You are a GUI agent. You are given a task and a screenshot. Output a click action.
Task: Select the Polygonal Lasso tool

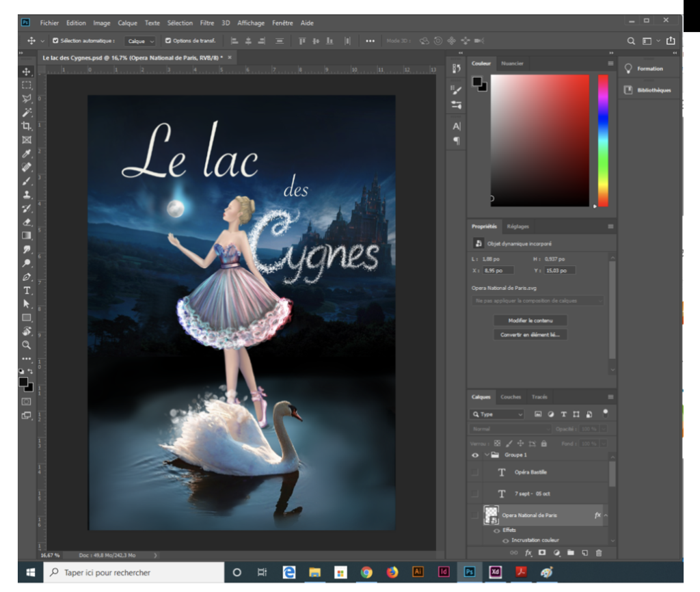[27, 98]
